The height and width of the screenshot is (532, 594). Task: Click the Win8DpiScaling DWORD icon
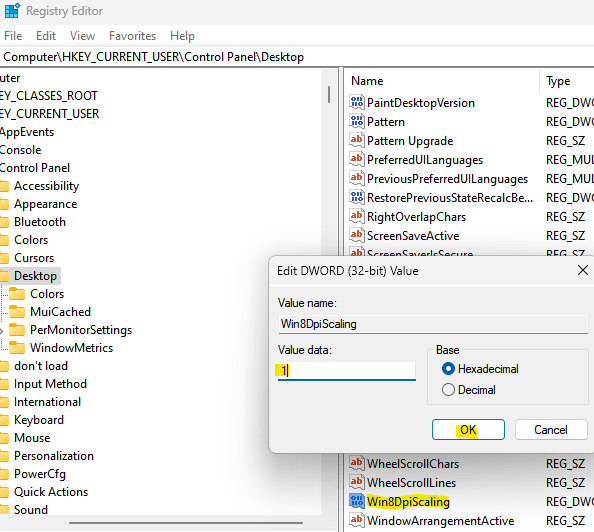[x=356, y=501]
